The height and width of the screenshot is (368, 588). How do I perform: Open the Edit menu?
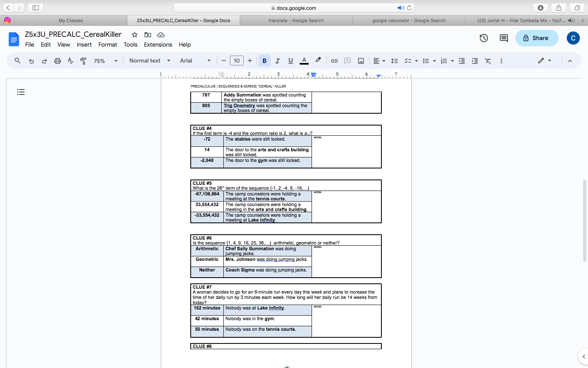(x=46, y=45)
